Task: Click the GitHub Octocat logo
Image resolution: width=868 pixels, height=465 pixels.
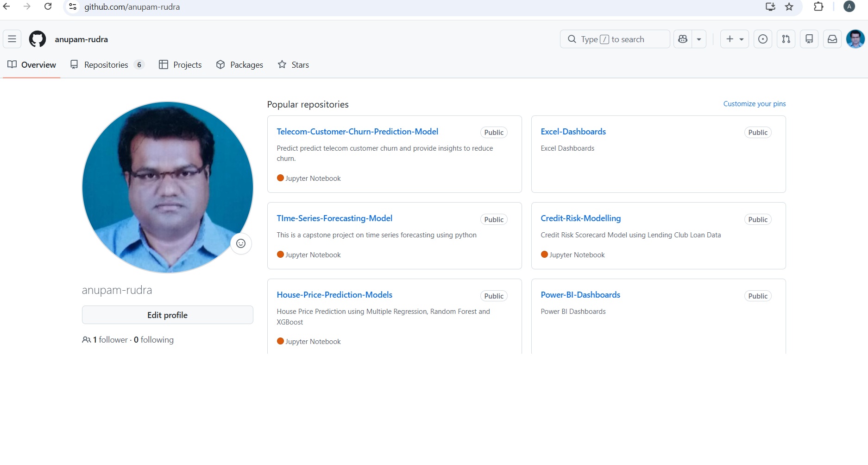Action: point(38,39)
